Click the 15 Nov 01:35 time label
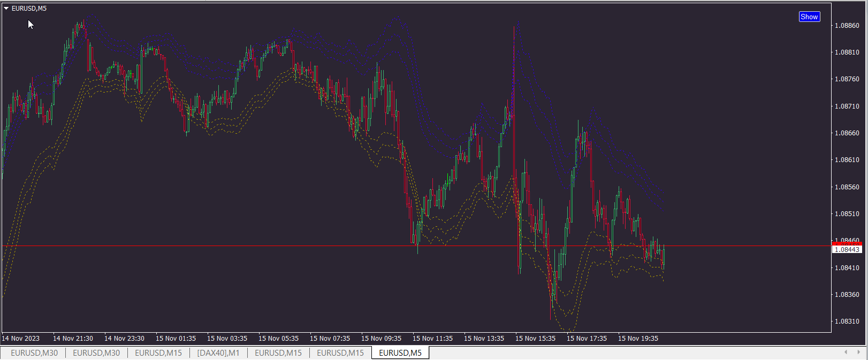The width and height of the screenshot is (868, 360). 176,339
